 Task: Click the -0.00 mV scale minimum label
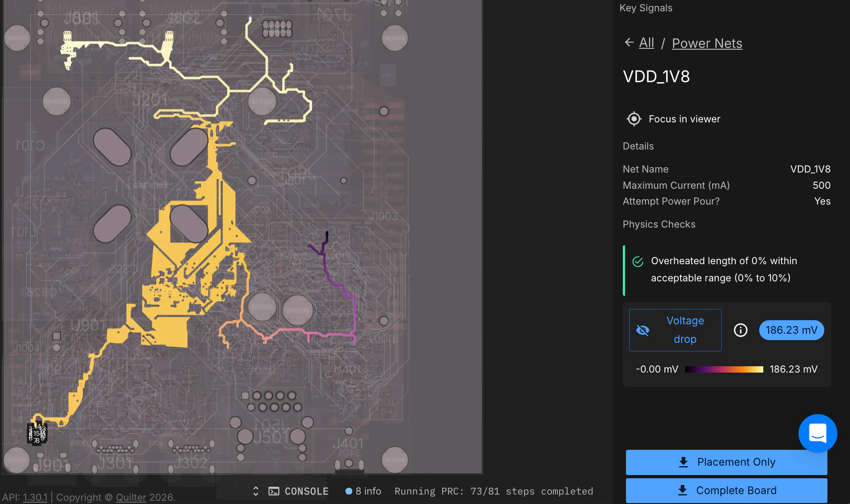657,369
